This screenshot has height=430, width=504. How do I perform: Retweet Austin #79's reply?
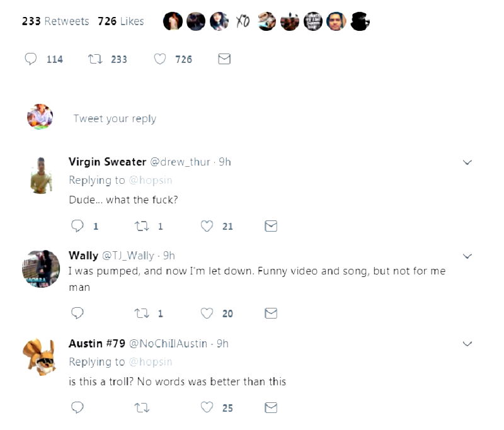[142, 407]
